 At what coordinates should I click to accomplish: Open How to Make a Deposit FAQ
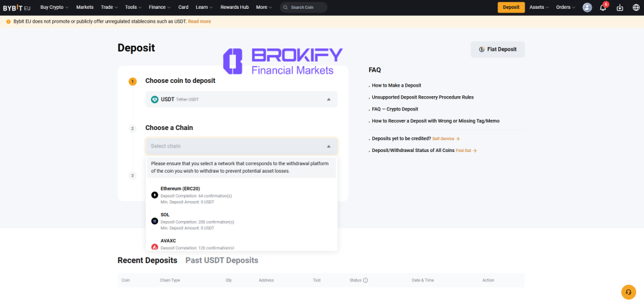pos(396,85)
